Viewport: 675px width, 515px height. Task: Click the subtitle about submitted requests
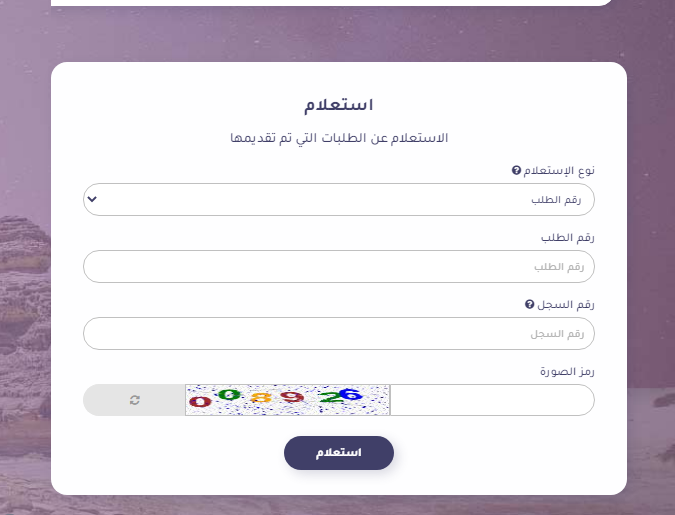(338, 136)
